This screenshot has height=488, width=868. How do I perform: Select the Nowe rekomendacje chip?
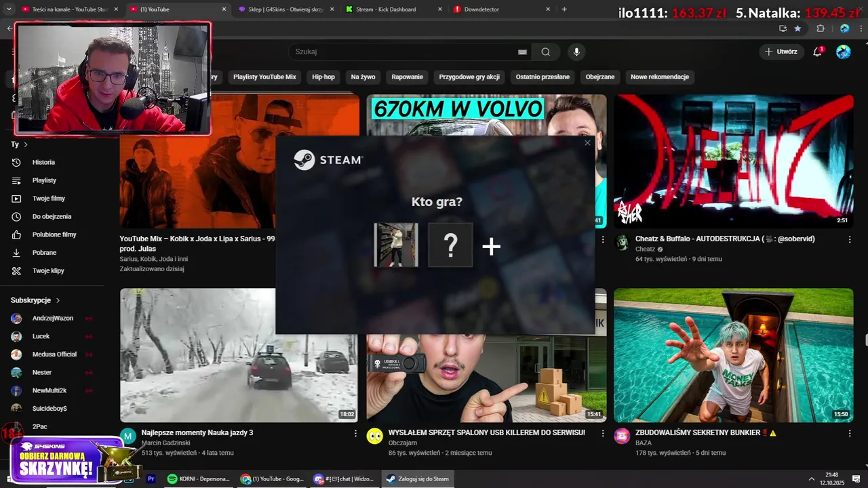tap(660, 77)
